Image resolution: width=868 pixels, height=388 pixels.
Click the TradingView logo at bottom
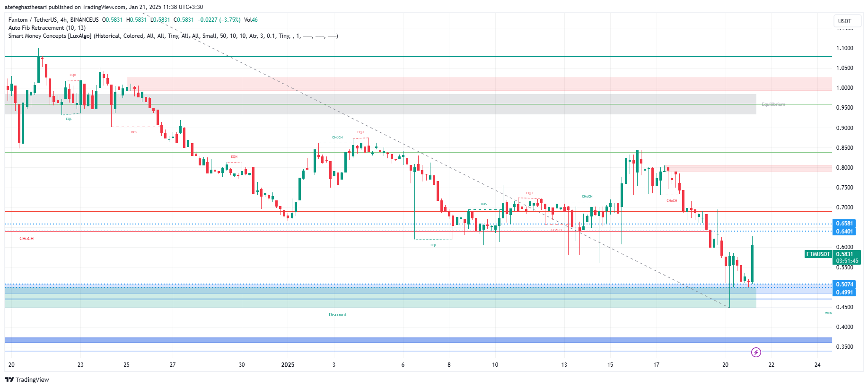27,379
